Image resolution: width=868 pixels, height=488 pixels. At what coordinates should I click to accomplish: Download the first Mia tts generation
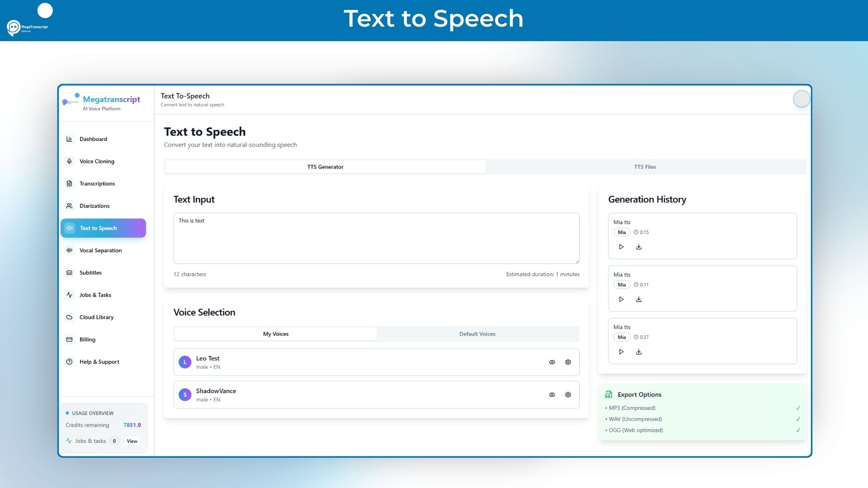pyautogui.click(x=639, y=247)
